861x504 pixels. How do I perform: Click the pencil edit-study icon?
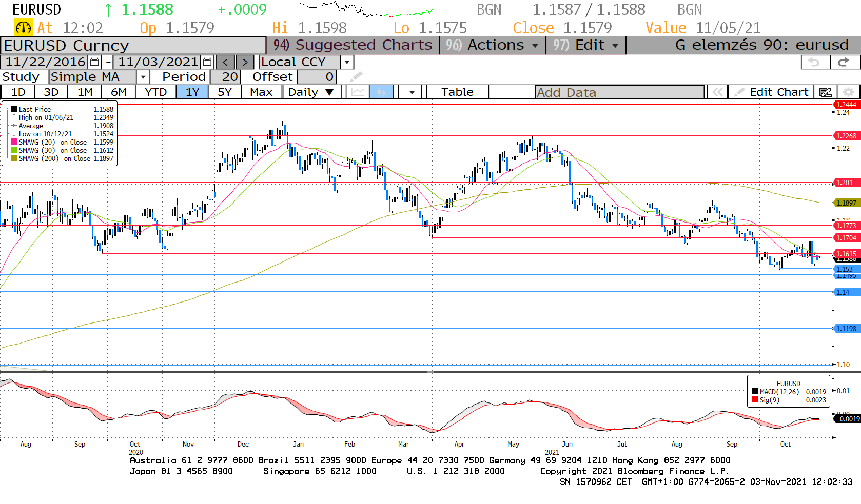coord(356,77)
